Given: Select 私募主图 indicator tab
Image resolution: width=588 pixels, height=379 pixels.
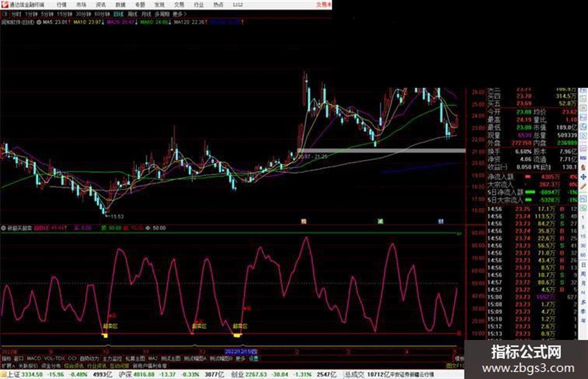Looking at the screenshot, I should 135,358.
